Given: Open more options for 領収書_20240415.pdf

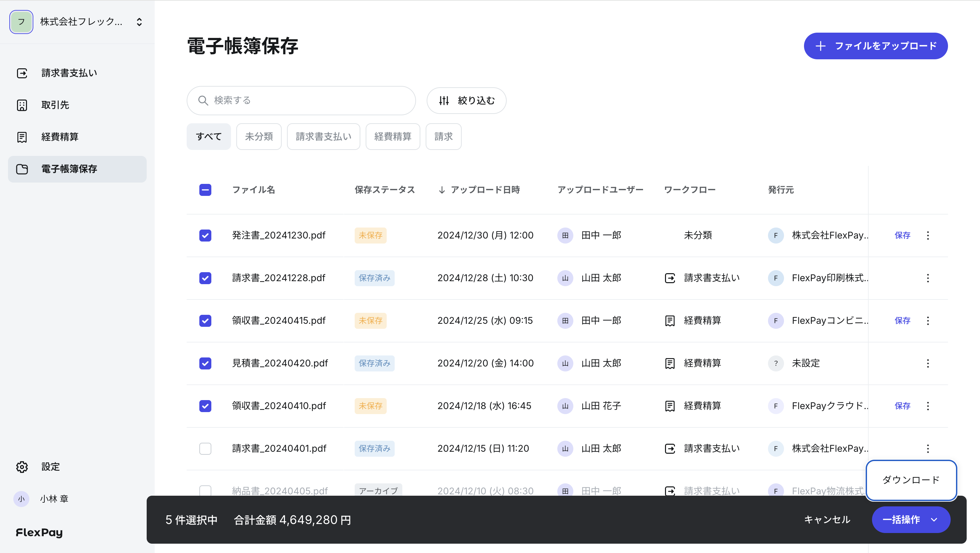Looking at the screenshot, I should pyautogui.click(x=928, y=320).
